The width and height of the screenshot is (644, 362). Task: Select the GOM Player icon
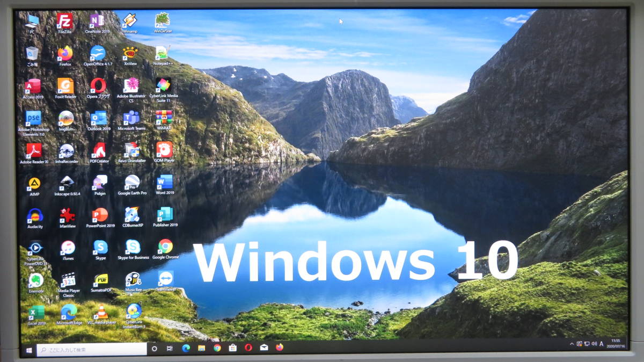pos(164,153)
